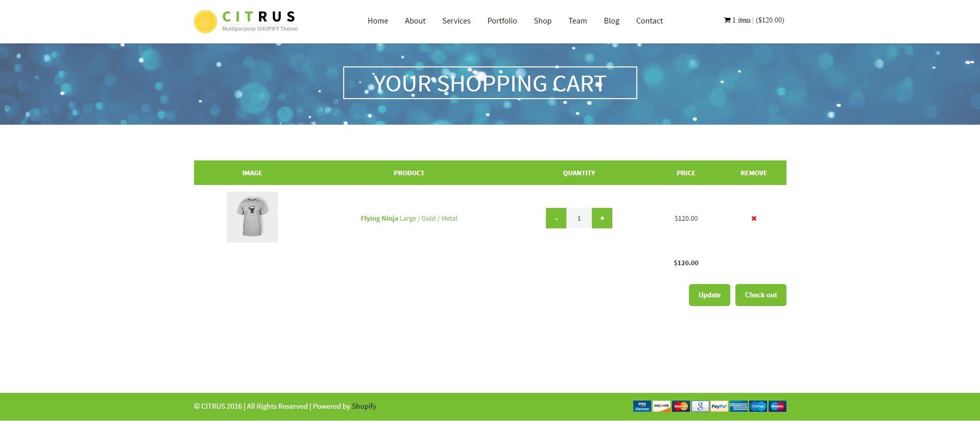Screen dimensions: 980x421
Task: Click the Citrus lemon logo icon
Action: click(205, 21)
